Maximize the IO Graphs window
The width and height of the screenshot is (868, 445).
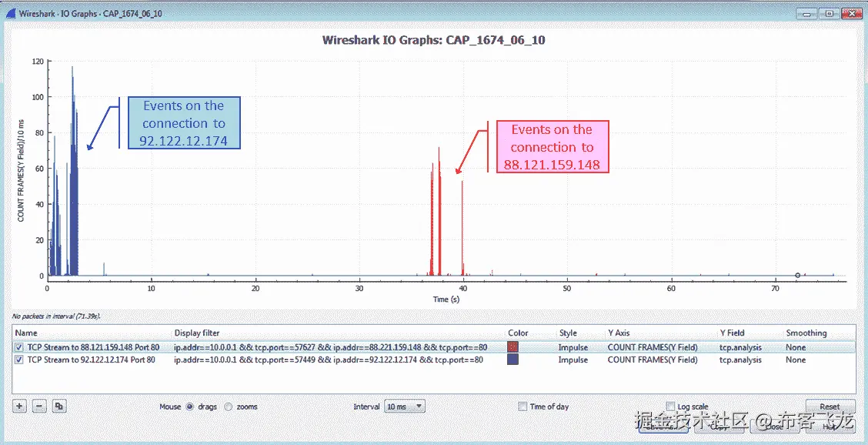[x=829, y=14]
